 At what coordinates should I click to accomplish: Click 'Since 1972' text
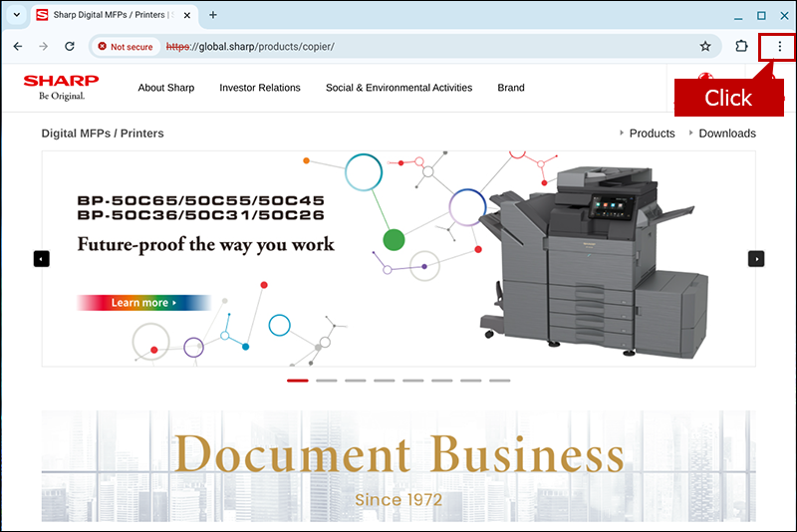click(x=398, y=500)
